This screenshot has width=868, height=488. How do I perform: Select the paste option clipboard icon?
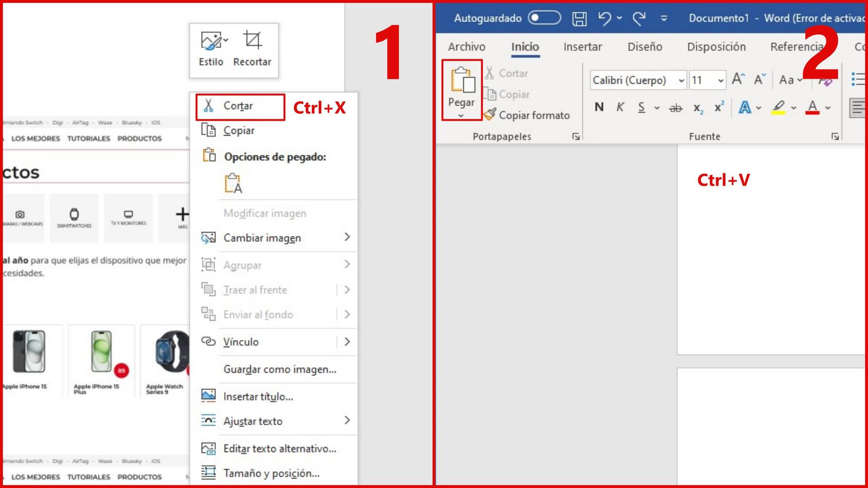[x=233, y=183]
